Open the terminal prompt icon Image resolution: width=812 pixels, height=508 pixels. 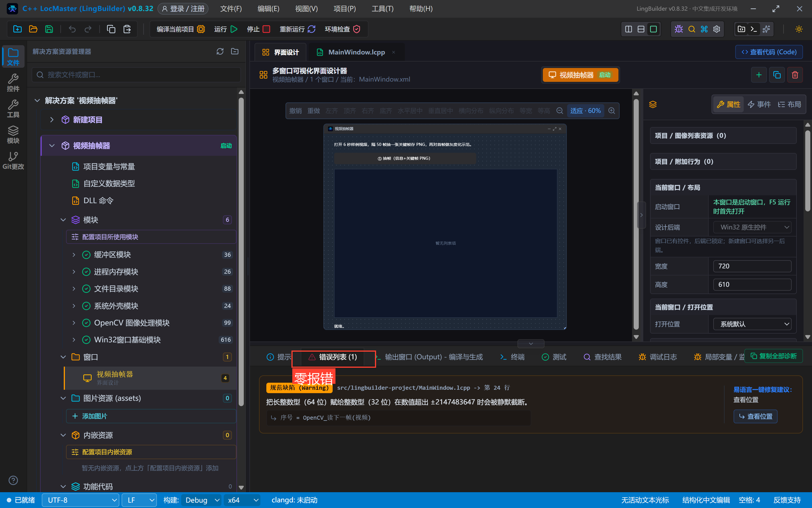(x=754, y=29)
